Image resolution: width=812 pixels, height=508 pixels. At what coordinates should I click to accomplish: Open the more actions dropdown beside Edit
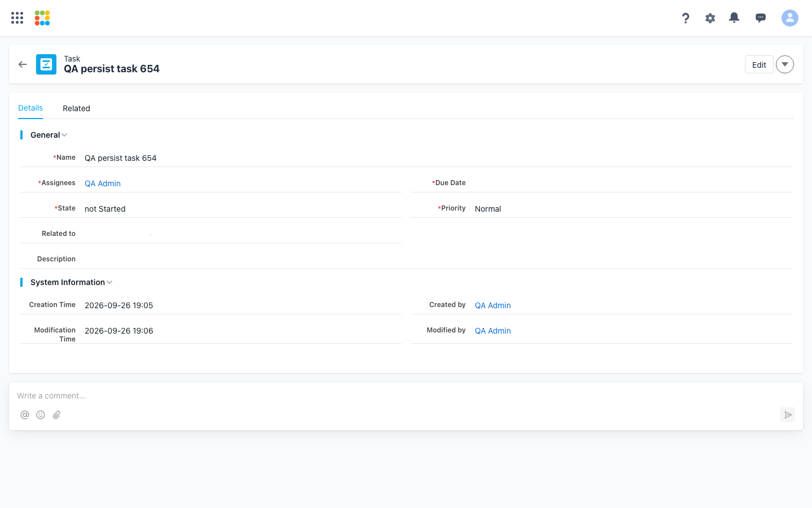click(x=785, y=64)
